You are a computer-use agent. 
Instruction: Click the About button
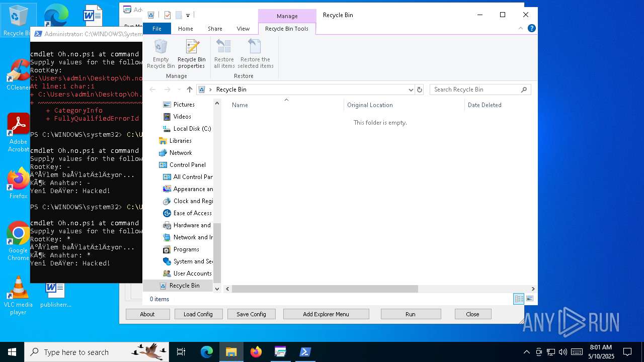pos(147,314)
